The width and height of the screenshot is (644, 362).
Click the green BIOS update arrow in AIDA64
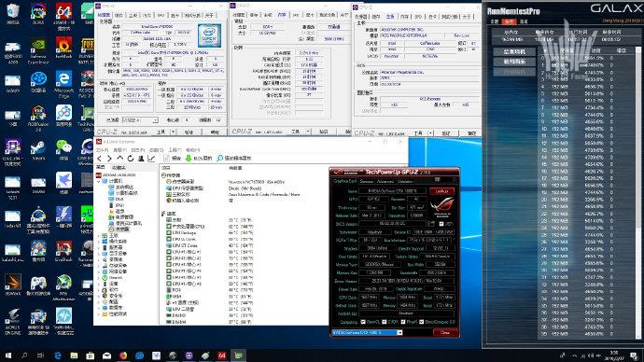click(x=189, y=159)
